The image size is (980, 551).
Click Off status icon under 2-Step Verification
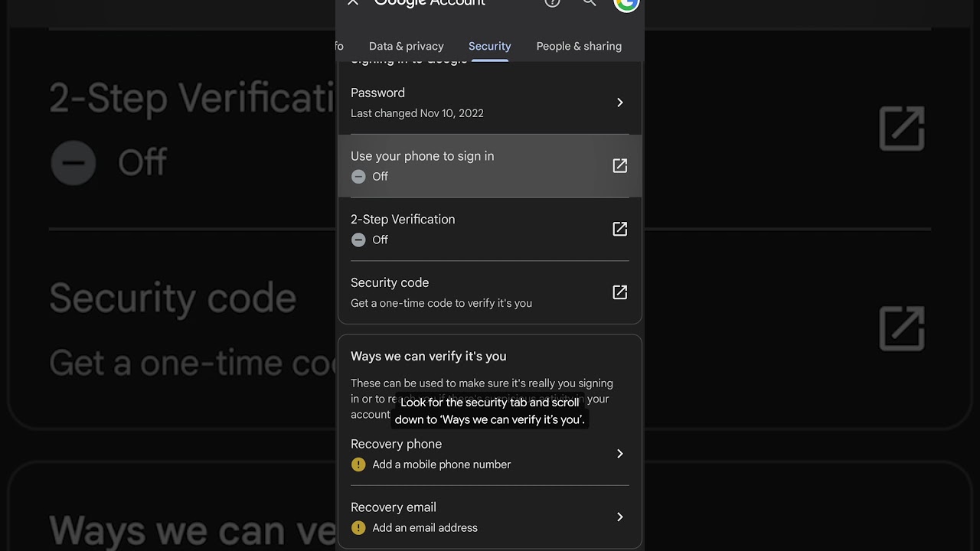358,240
